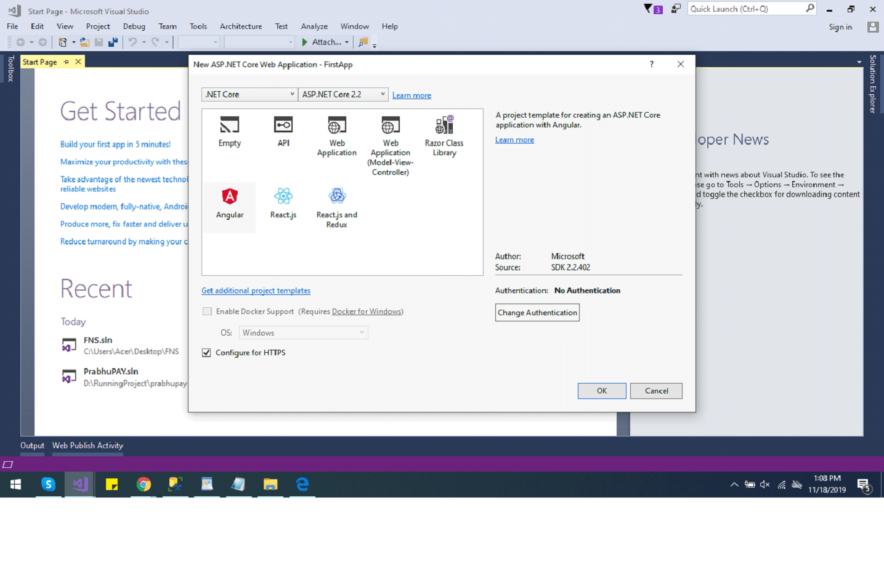
Task: Click Build your first app in 5 minutes
Action: 115,144
